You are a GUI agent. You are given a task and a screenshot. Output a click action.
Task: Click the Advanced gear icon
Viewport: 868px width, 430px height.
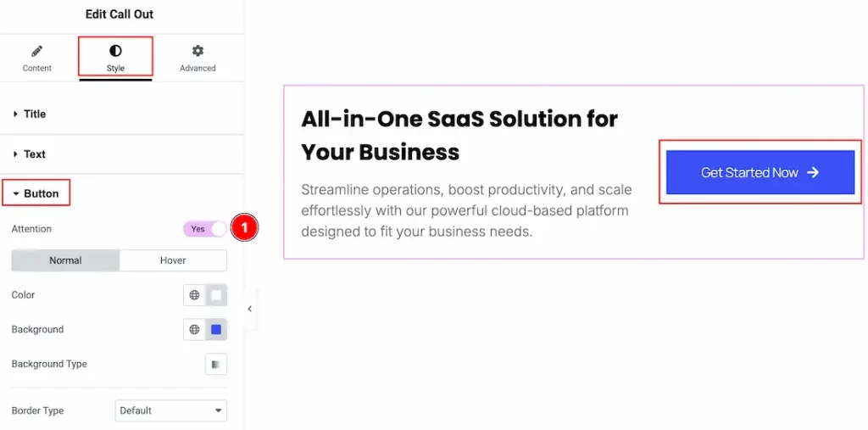coord(198,51)
